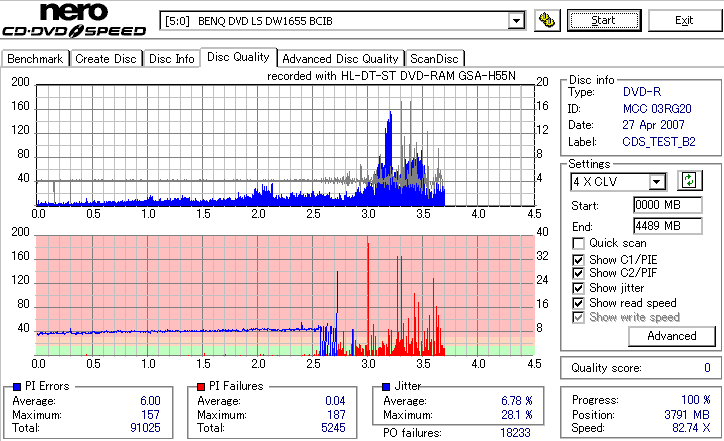Click the blue Jitter legend square
The image size is (724, 441).
[x=386, y=387]
